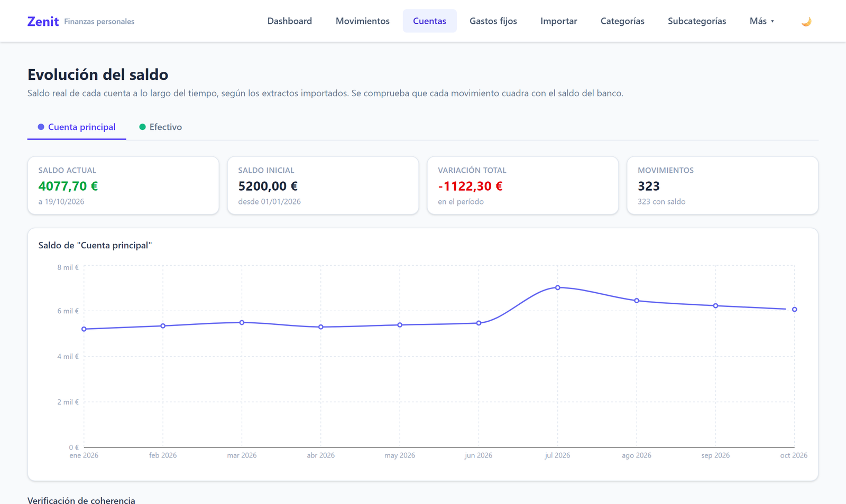
Task: Click the '8 mil €' axis label
Action: coord(68,267)
